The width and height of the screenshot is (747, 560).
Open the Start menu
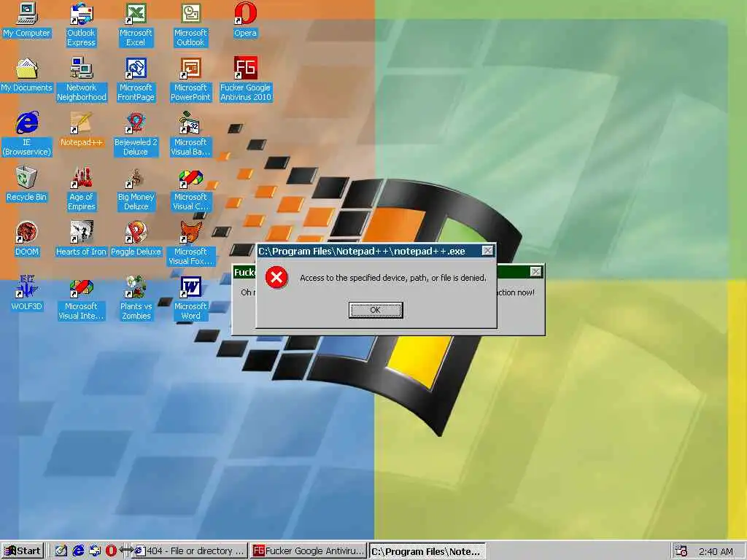[x=23, y=551]
